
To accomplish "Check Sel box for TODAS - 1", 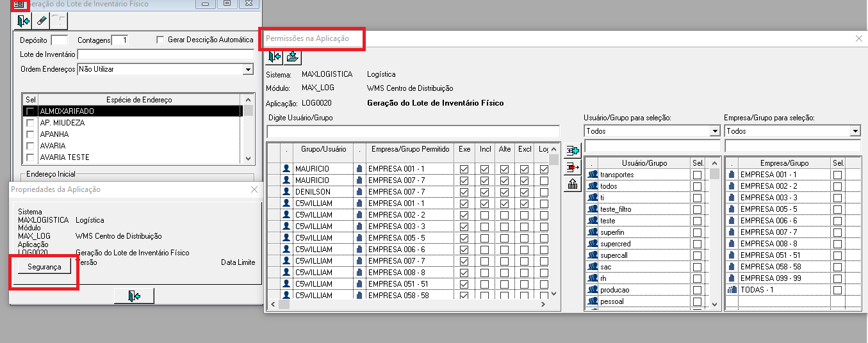I will click(837, 290).
